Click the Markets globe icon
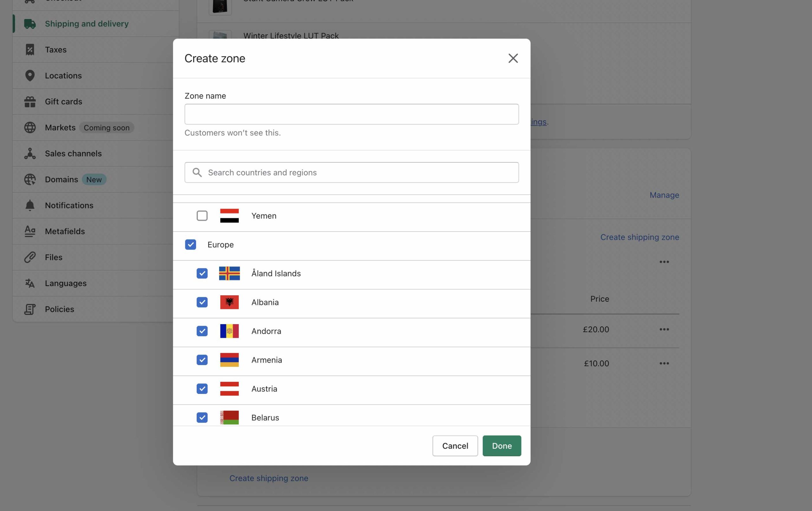Viewport: 812px width, 511px height. [30, 128]
